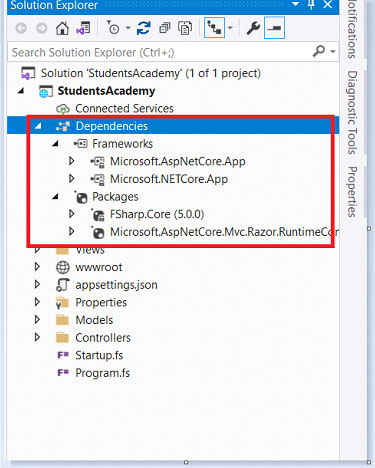This screenshot has height=468, width=375.
Task: Open the search options dropdown arrow
Action: point(333,51)
